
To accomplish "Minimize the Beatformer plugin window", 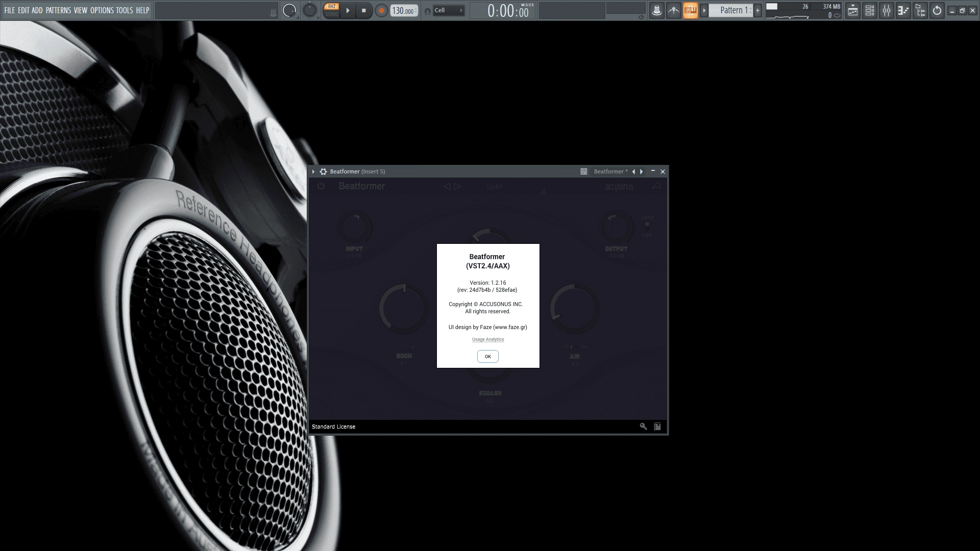I will tap(653, 172).
